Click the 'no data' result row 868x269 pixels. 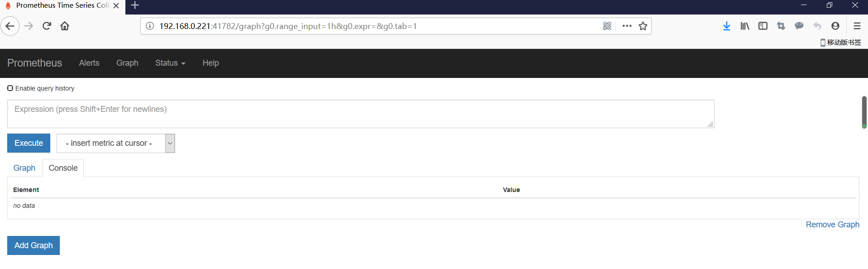(x=433, y=206)
